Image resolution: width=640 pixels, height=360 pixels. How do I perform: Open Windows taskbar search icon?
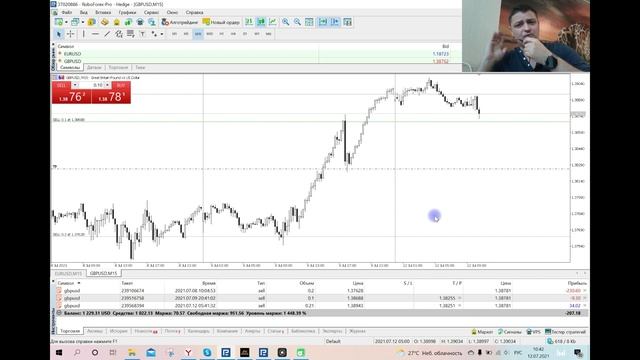[77, 352]
